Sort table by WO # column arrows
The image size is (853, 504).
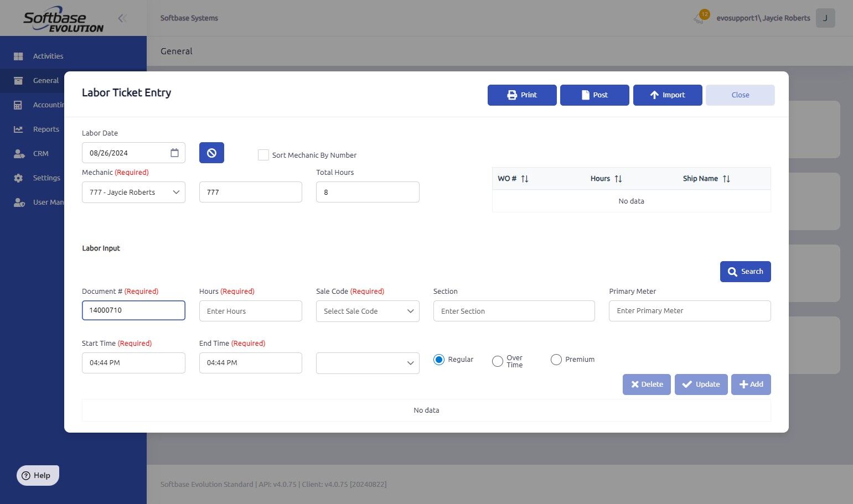[x=525, y=179]
